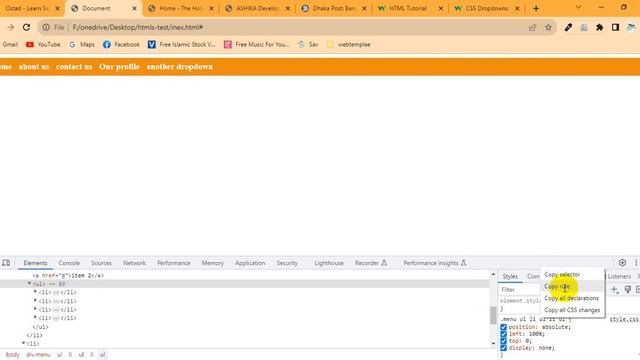Open the Security tab
640x360 pixels.
[287, 263]
